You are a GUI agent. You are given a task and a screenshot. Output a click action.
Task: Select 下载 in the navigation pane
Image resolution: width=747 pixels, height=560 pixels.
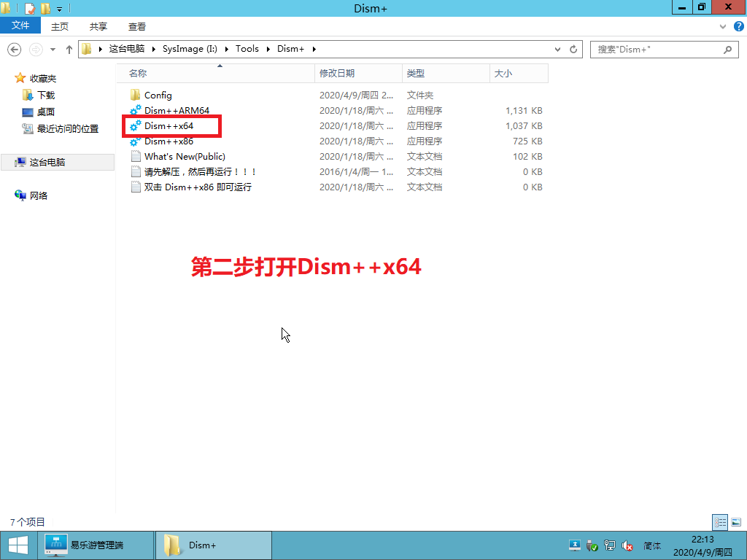(46, 95)
